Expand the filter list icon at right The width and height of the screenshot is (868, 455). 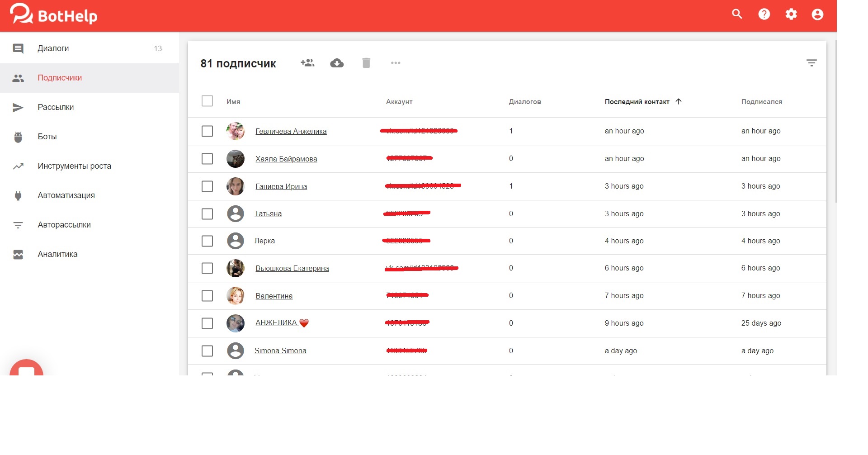811,63
